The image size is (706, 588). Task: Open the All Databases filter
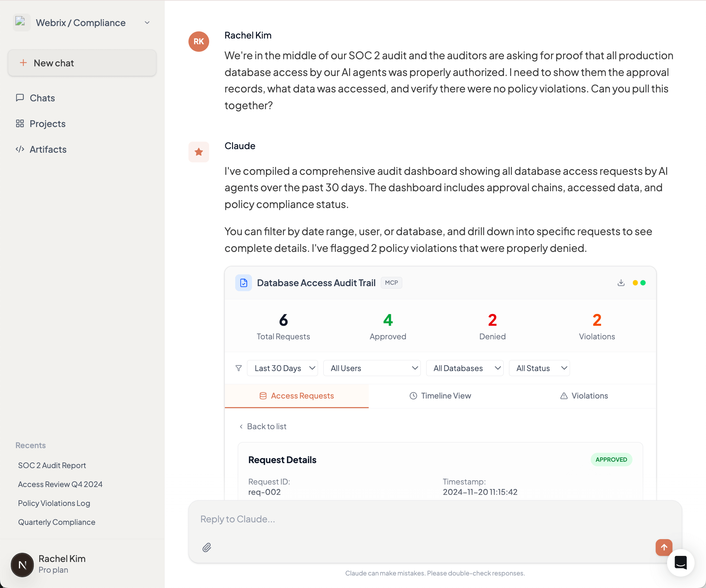coord(465,368)
